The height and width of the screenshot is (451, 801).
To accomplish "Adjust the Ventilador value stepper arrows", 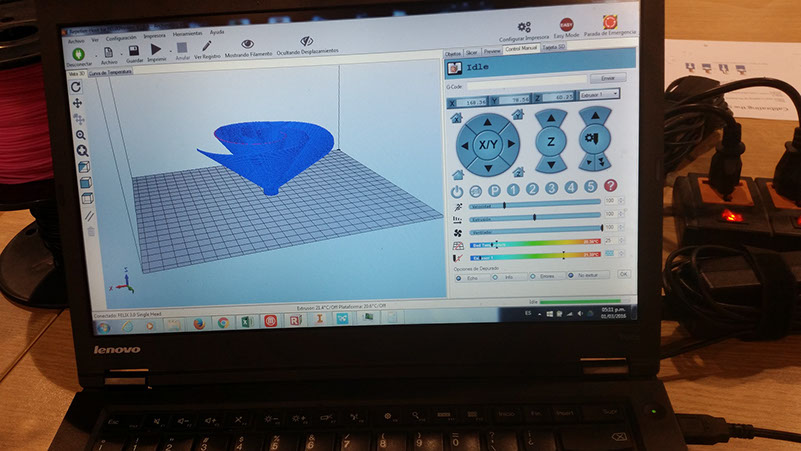I will (622, 227).
